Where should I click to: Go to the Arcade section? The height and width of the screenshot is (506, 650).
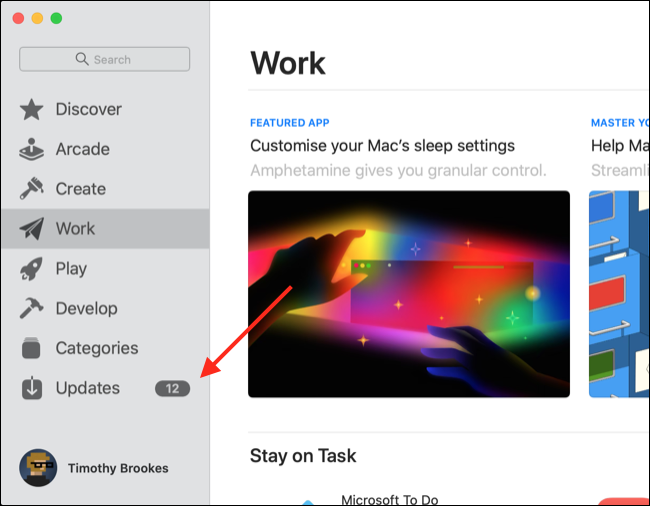[105, 149]
